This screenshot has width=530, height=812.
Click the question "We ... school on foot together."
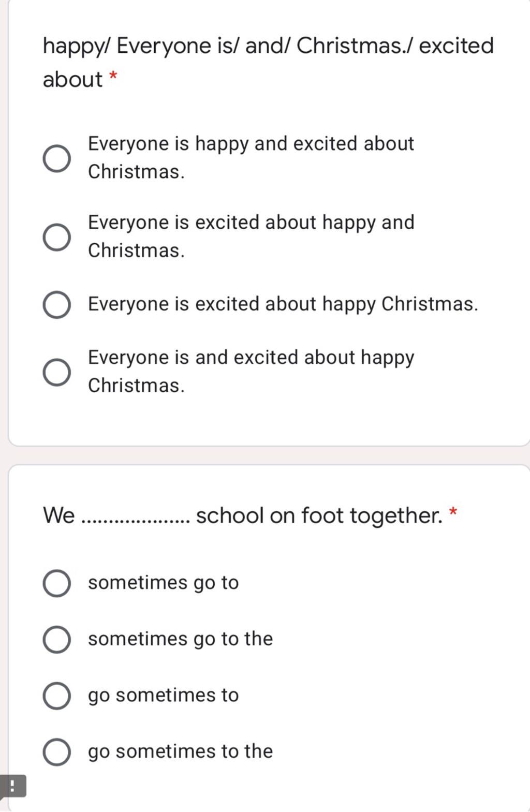[x=243, y=516]
